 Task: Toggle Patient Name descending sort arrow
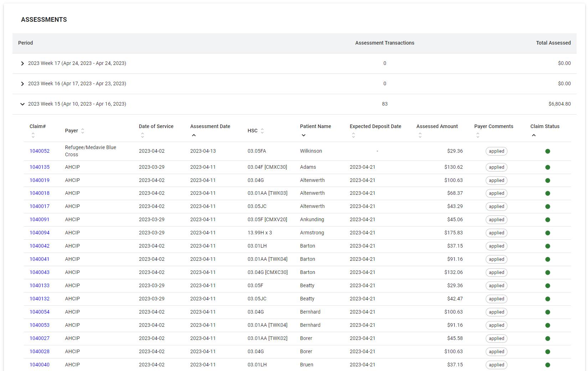pyautogui.click(x=304, y=135)
